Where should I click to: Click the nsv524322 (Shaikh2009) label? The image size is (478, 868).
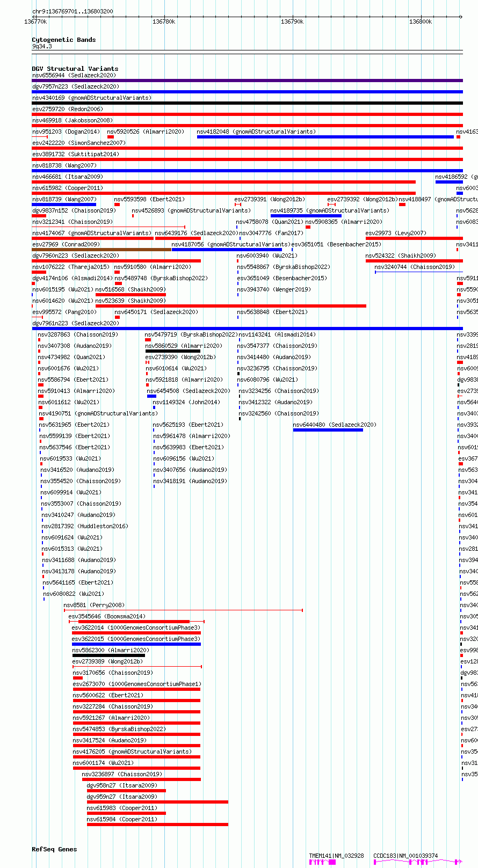(x=401, y=256)
